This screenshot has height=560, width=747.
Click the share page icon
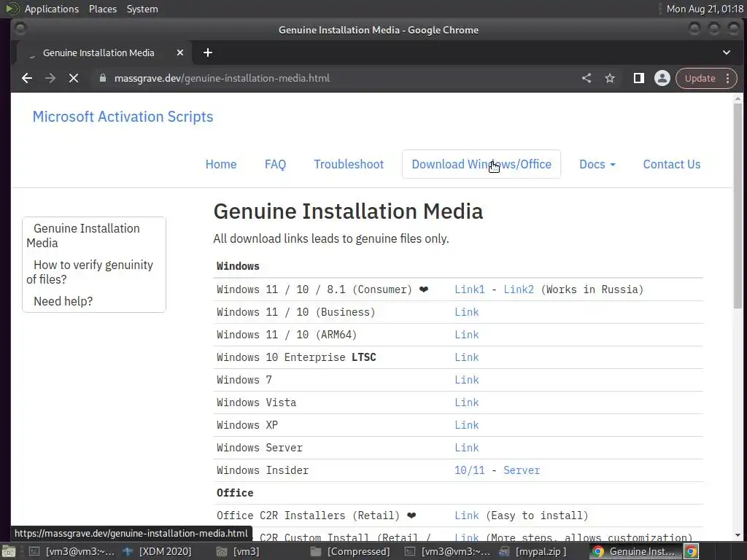(x=587, y=78)
